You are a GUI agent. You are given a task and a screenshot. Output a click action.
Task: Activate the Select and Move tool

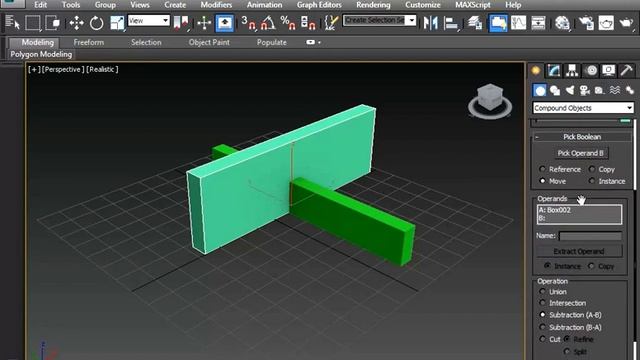pyautogui.click(x=76, y=22)
